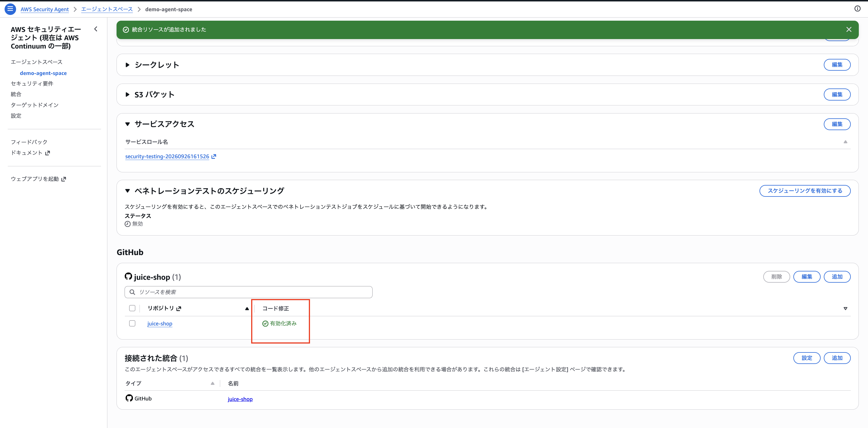868x428 pixels.
Task: Collapse the サービスアクセス section
Action: [127, 124]
